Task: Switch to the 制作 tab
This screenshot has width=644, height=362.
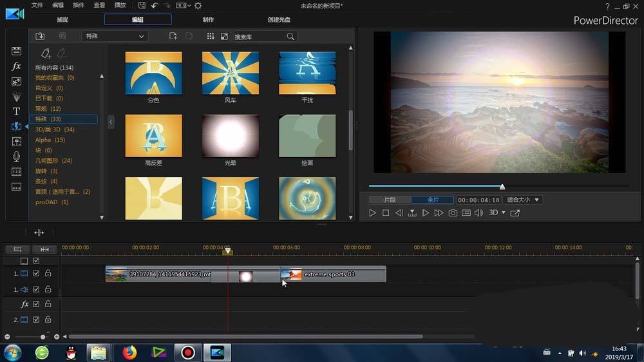Action: pyautogui.click(x=208, y=19)
